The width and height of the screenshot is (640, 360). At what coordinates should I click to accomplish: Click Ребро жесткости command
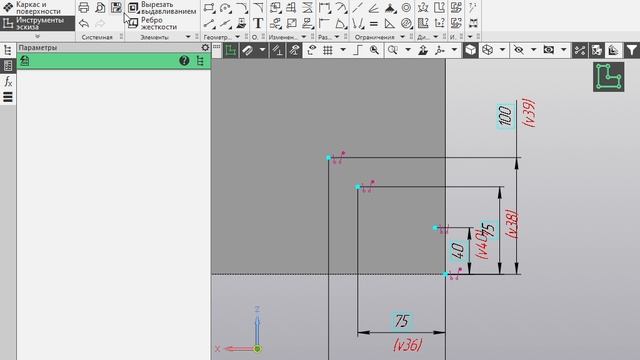[x=153, y=23]
